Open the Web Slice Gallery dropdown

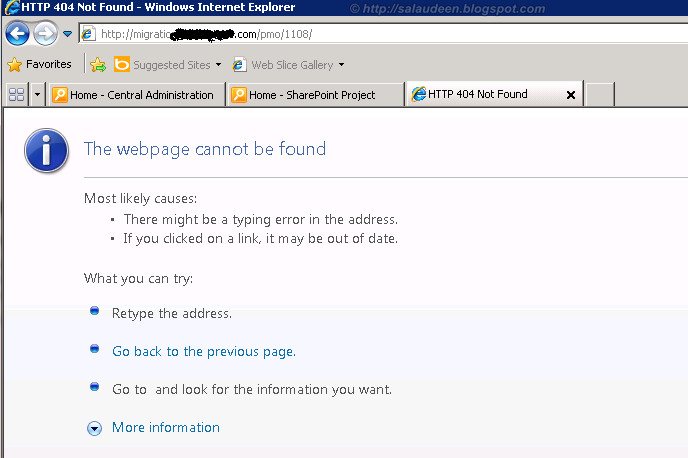341,65
